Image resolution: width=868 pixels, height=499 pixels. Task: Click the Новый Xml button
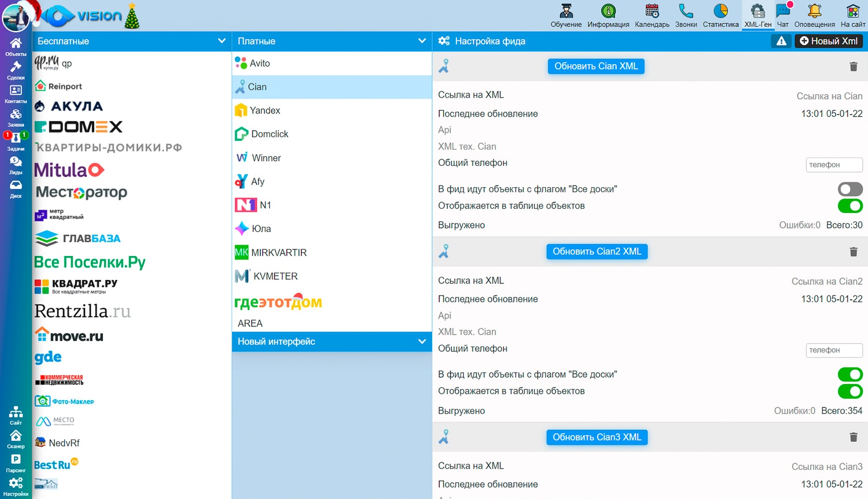point(828,41)
